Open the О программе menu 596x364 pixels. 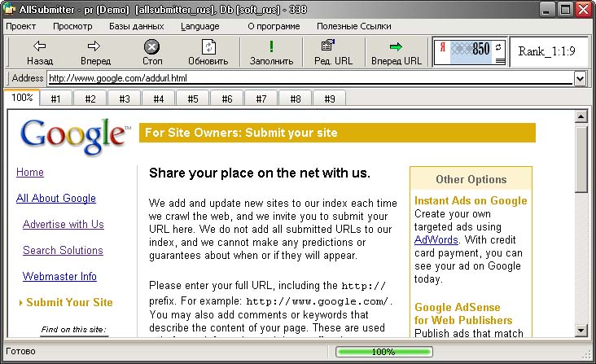click(x=274, y=26)
